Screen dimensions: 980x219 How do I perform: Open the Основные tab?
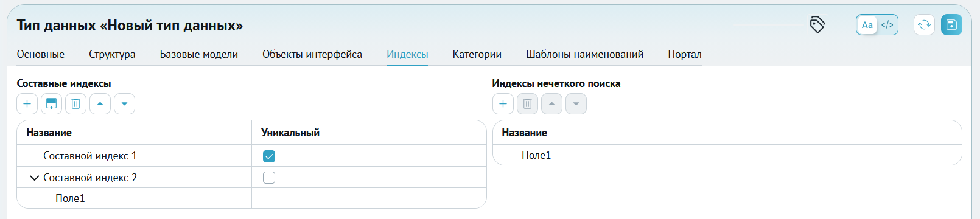tap(41, 54)
